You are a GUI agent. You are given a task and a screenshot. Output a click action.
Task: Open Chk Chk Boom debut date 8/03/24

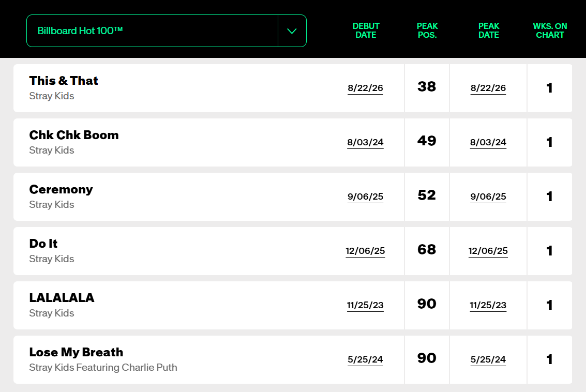[x=365, y=142]
